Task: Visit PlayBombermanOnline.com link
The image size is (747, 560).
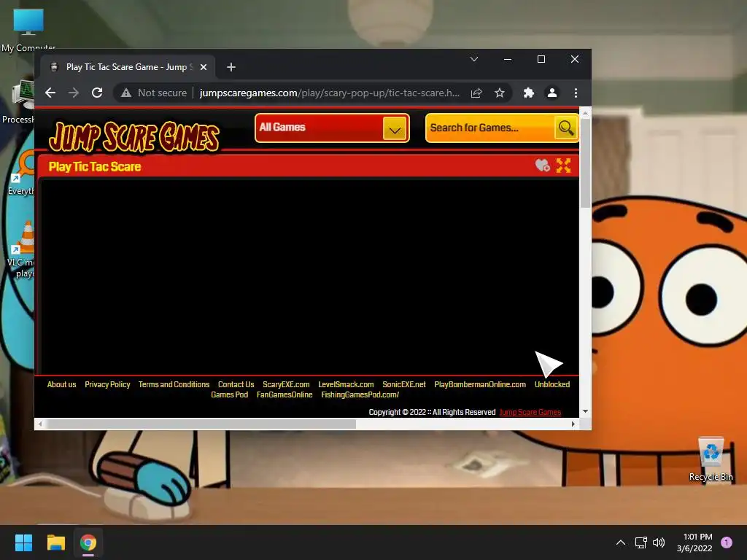Action: click(480, 384)
